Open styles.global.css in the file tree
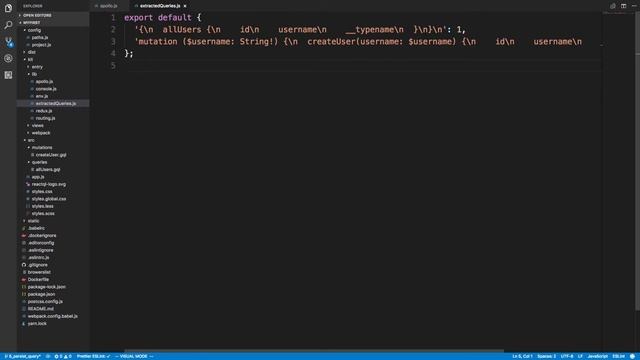 [x=49, y=199]
